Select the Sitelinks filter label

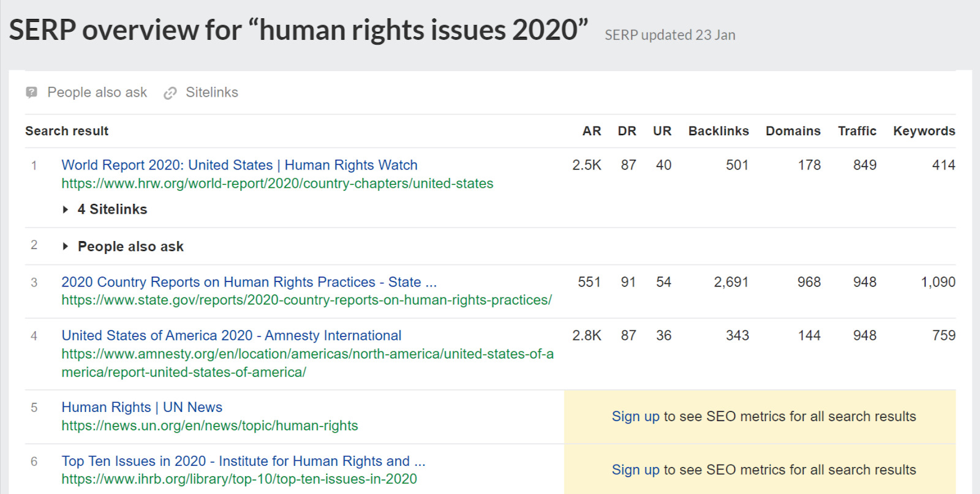[x=212, y=92]
